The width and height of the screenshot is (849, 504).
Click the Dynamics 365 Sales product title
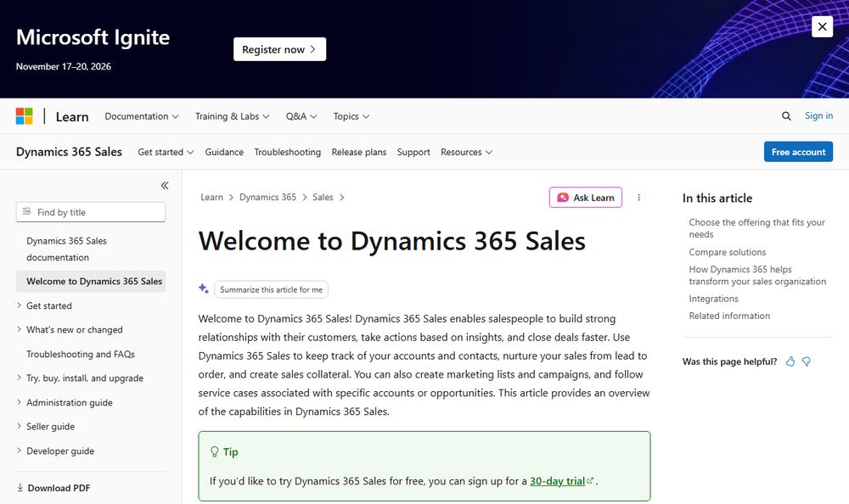[x=69, y=152]
